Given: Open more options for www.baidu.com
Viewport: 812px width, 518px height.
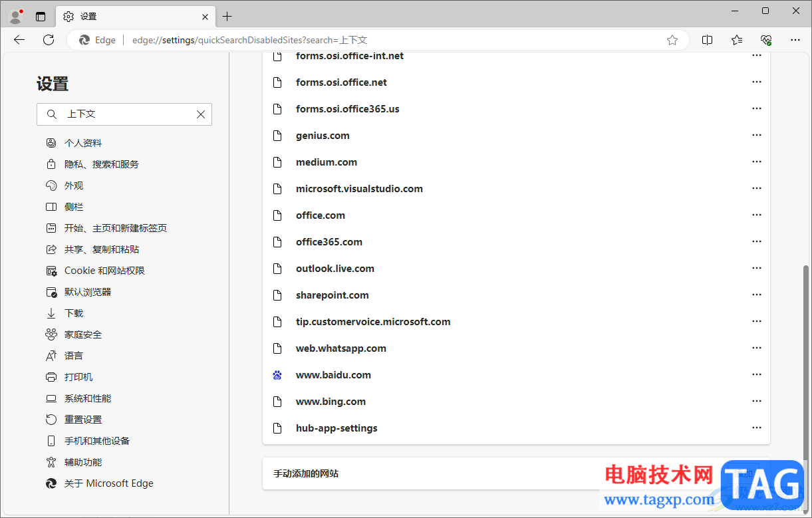Looking at the screenshot, I should pyautogui.click(x=756, y=374).
